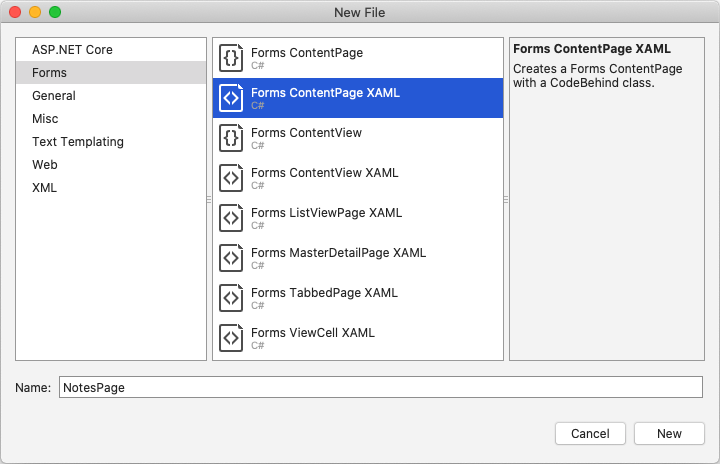Close the New File dialog window

coord(14,12)
